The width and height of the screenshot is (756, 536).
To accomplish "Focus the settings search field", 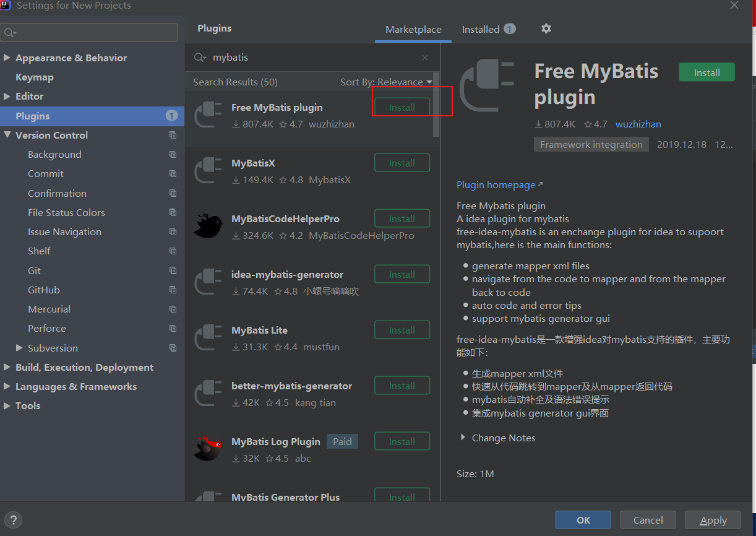I will (x=90, y=32).
